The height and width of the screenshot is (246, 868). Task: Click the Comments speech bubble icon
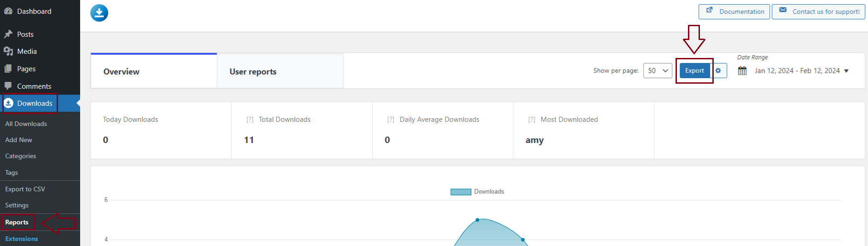pyautogui.click(x=8, y=86)
